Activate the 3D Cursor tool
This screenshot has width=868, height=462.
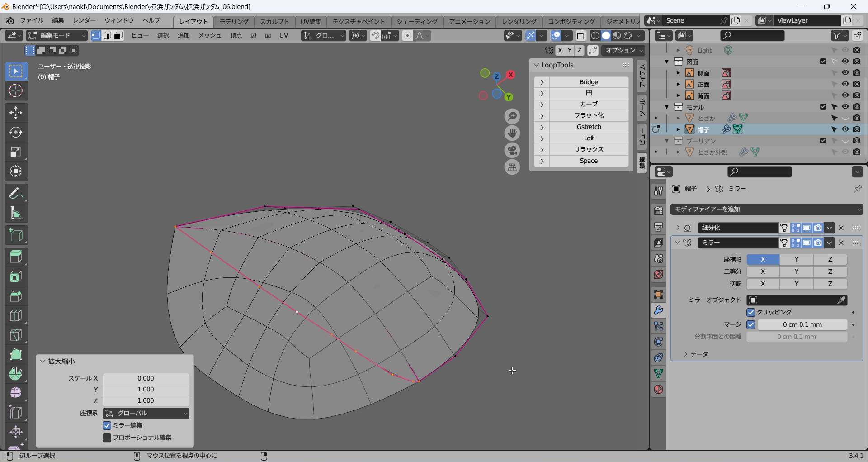(x=16, y=91)
